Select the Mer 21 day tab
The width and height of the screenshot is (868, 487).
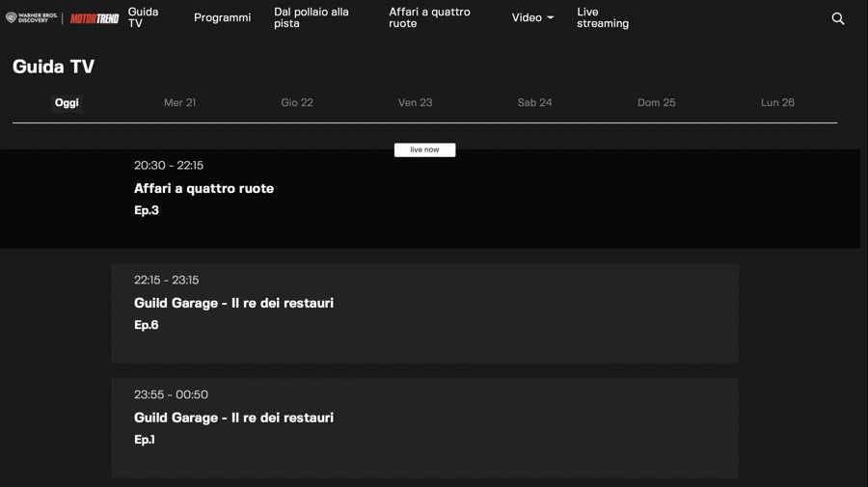[x=180, y=103]
